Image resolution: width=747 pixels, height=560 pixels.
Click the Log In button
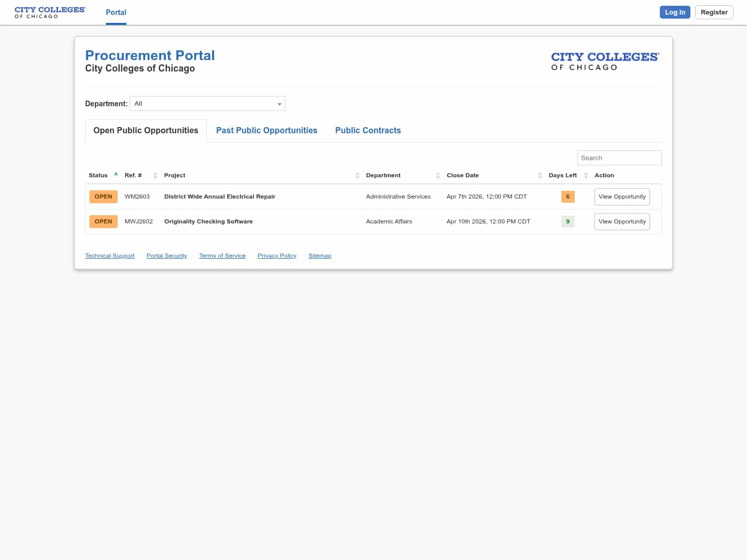click(x=675, y=12)
